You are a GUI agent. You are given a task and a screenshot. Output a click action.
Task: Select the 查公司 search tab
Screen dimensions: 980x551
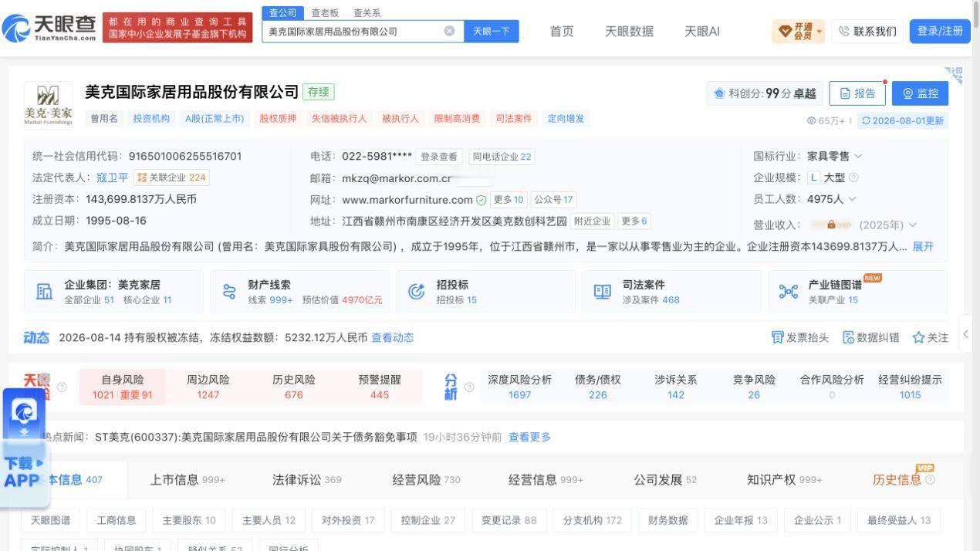(282, 12)
